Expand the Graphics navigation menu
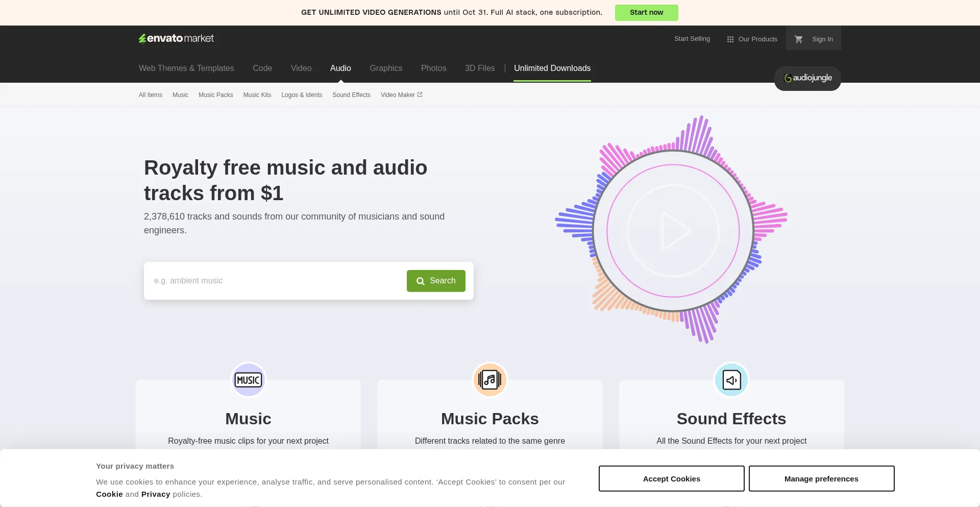 pos(386,68)
